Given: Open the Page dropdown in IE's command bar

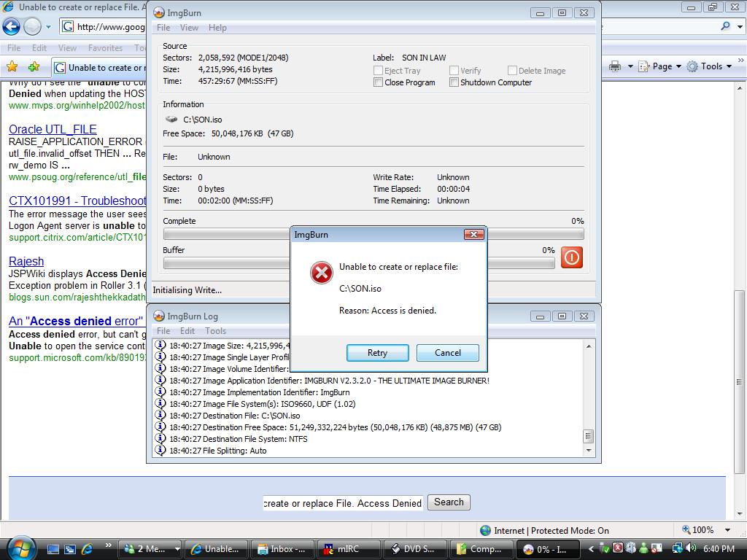Looking at the screenshot, I should pyautogui.click(x=659, y=66).
